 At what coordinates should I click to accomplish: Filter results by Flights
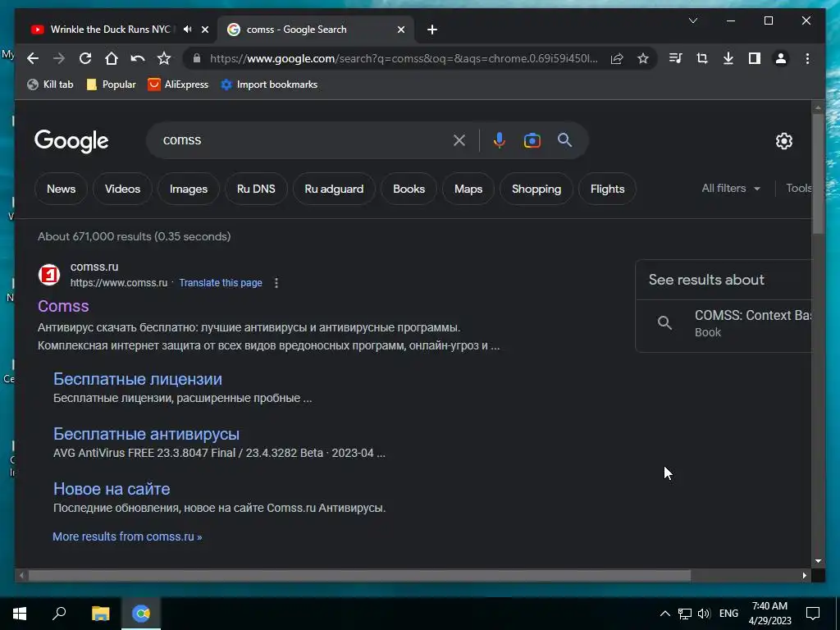pyautogui.click(x=608, y=189)
